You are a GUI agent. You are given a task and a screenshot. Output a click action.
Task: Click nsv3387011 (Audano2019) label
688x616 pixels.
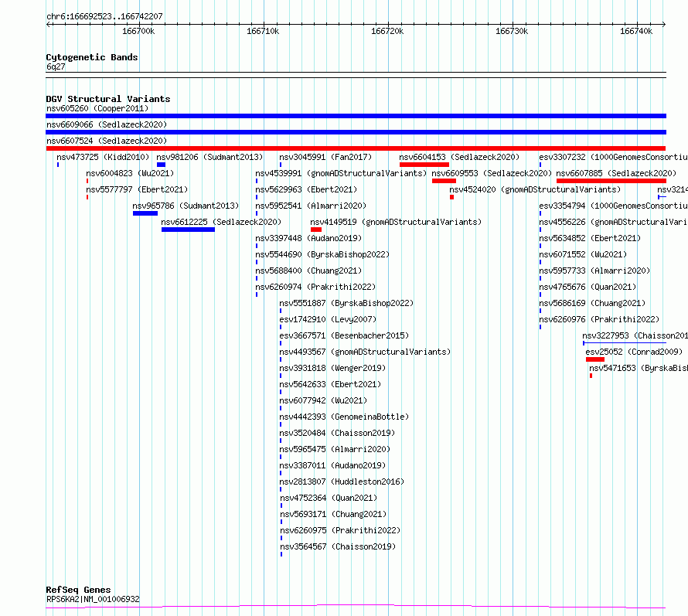332,465
